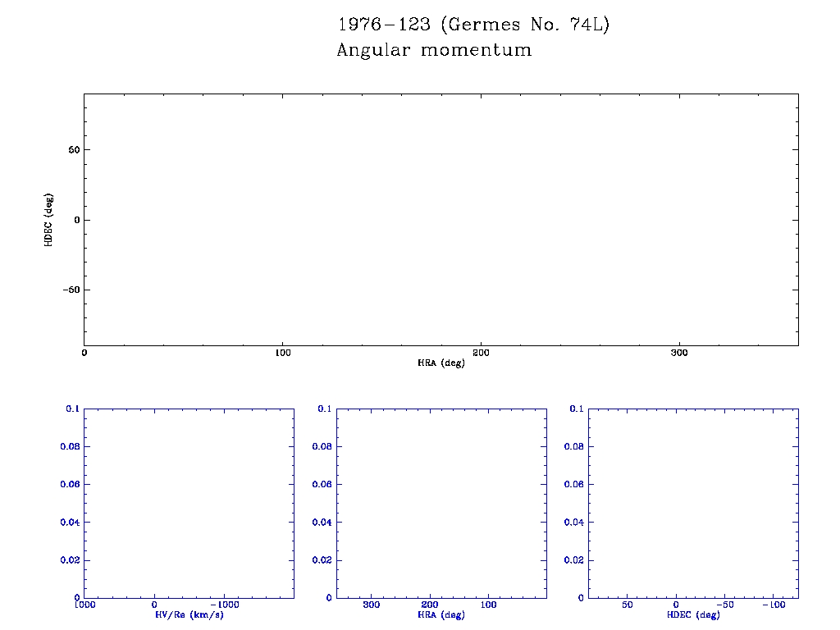
Task: Click the 'HRA (deg)' label under top plot
Action: tap(441, 363)
